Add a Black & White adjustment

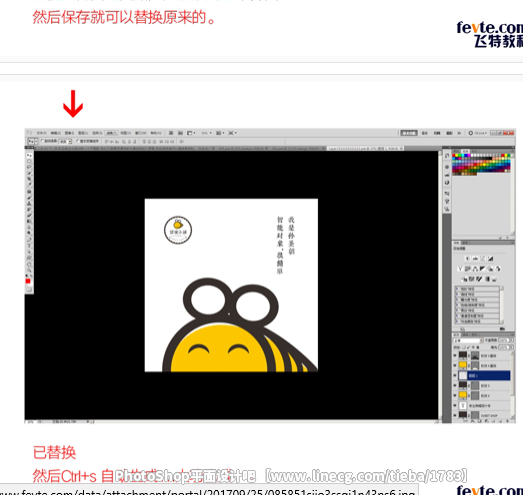tap(483, 269)
